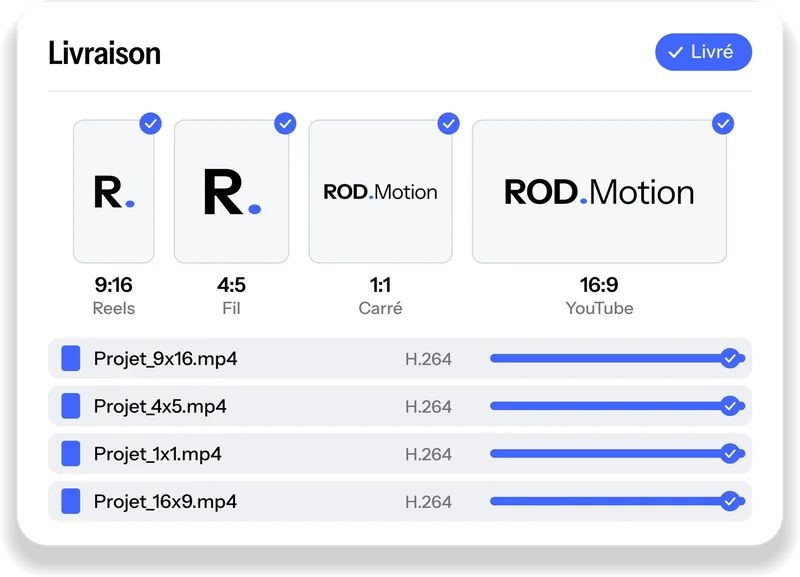Click the Livré status button
The height and width of the screenshot is (577, 800).
click(703, 52)
